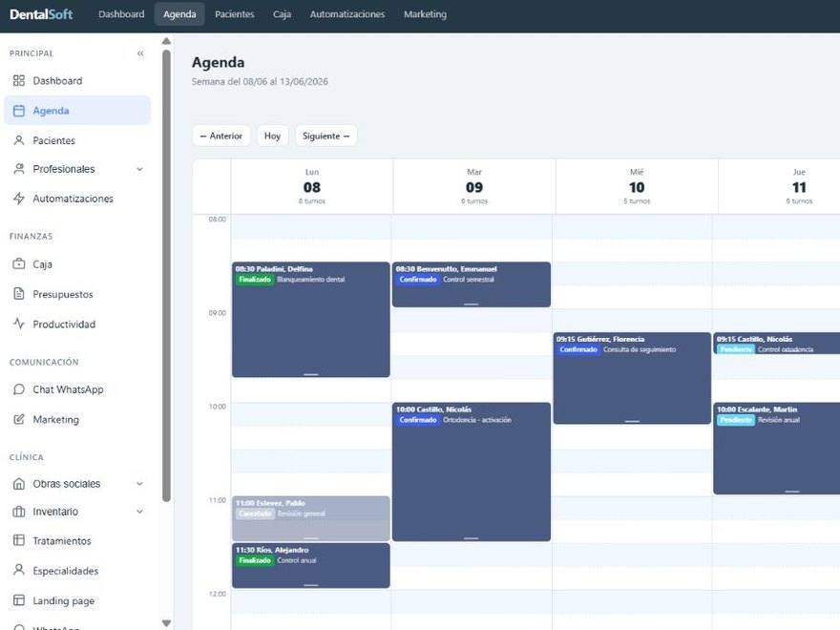Open the 10:00 Castillo, Nicolás appointment
The image size is (840, 630).
click(x=471, y=472)
